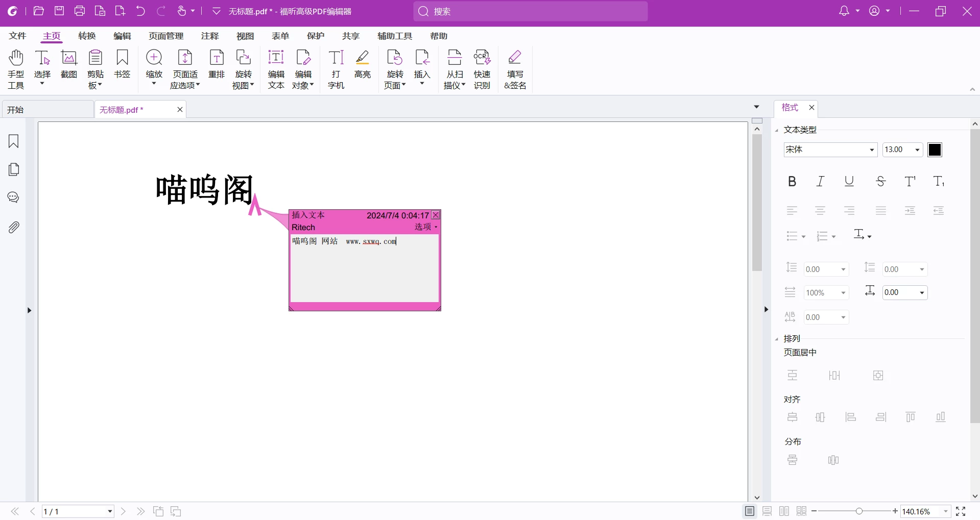Switch to facing pages view mode

[784, 511]
